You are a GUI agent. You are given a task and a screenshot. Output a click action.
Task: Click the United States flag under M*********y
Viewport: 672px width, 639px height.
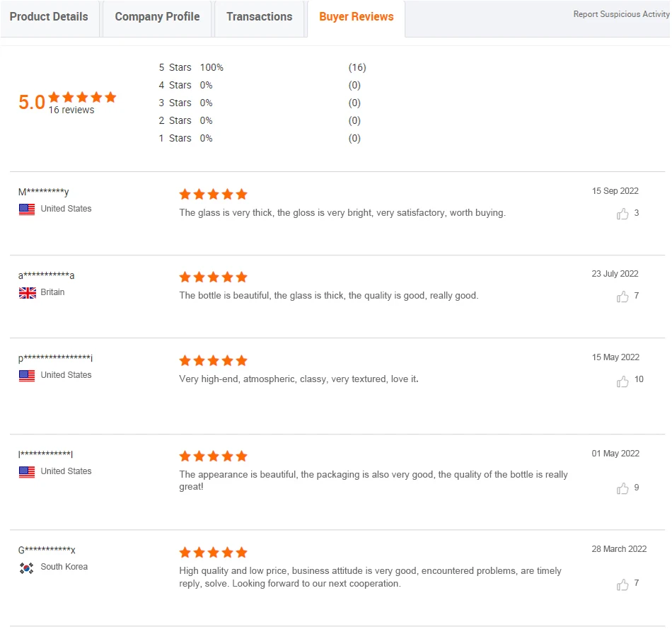coord(27,209)
